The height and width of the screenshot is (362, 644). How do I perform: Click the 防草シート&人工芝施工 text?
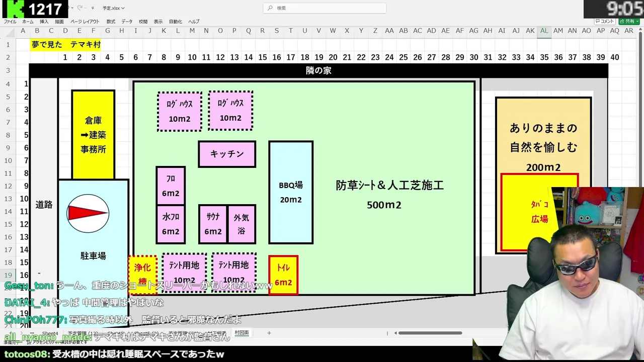coord(390,186)
